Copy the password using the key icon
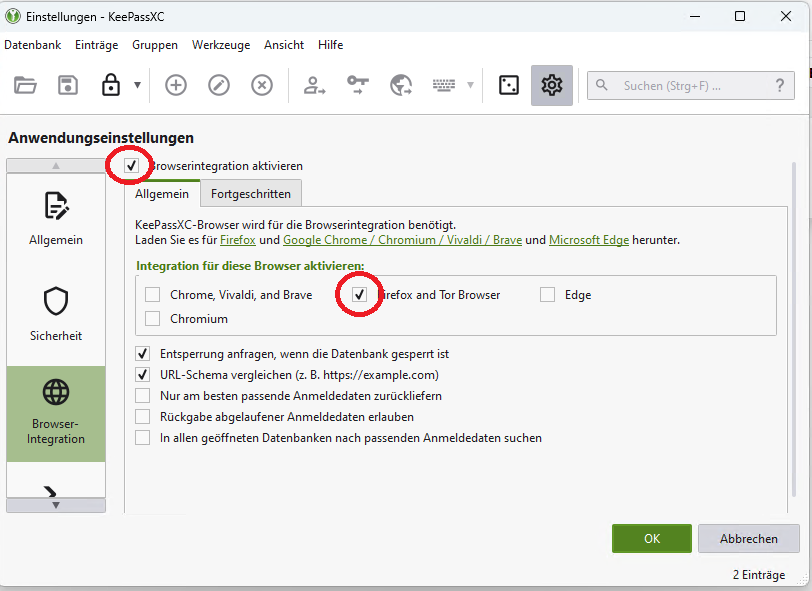Image resolution: width=812 pixels, height=591 pixels. 358,85
